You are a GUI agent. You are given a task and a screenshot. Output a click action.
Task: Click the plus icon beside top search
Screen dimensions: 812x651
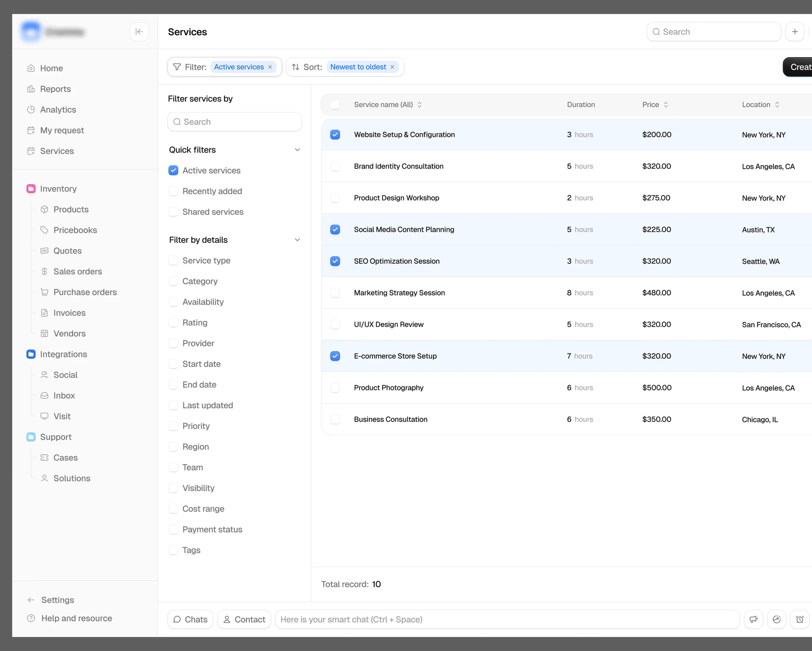[x=795, y=32]
